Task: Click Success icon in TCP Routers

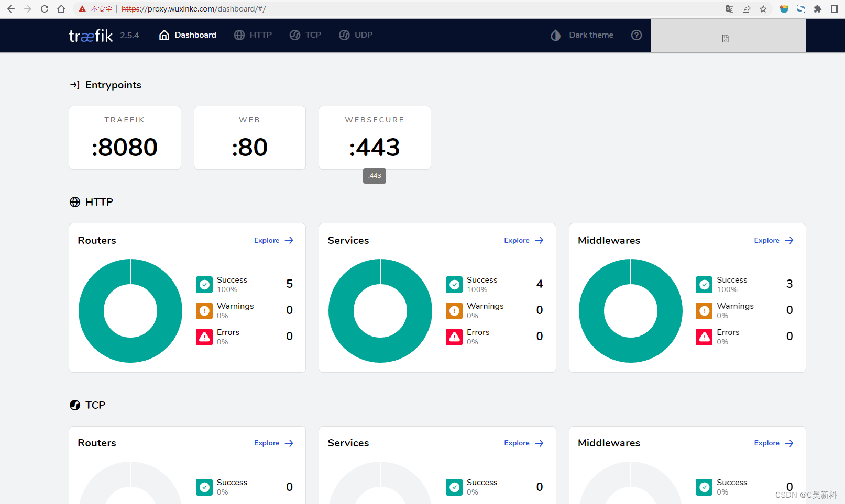Action: tap(204, 487)
